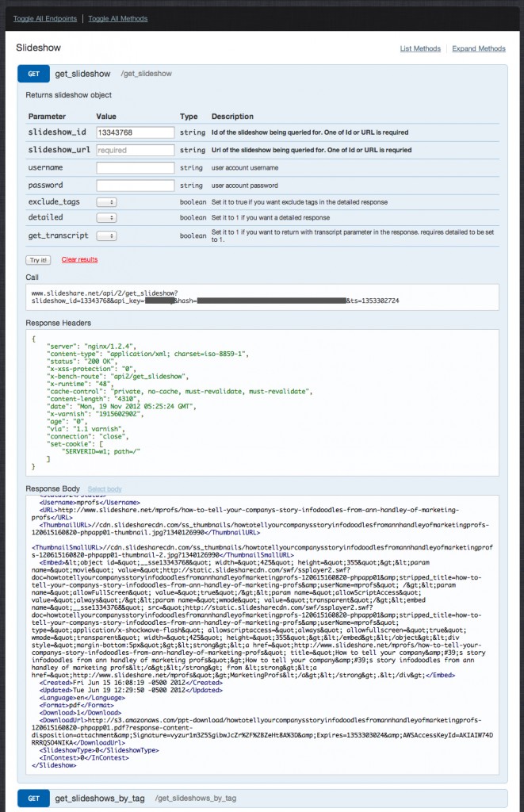Click the Select body link

pos(105,489)
